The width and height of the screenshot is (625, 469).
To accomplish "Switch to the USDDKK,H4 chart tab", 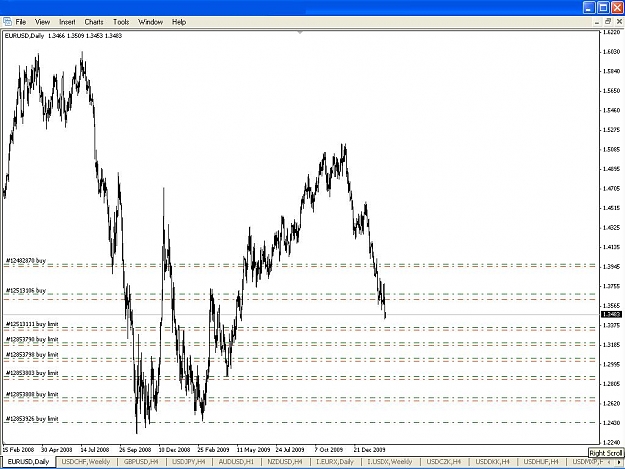I will [492, 461].
